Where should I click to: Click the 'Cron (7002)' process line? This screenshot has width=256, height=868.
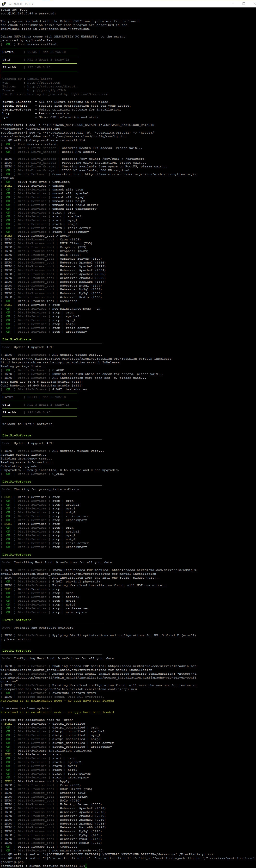coord(41,785)
